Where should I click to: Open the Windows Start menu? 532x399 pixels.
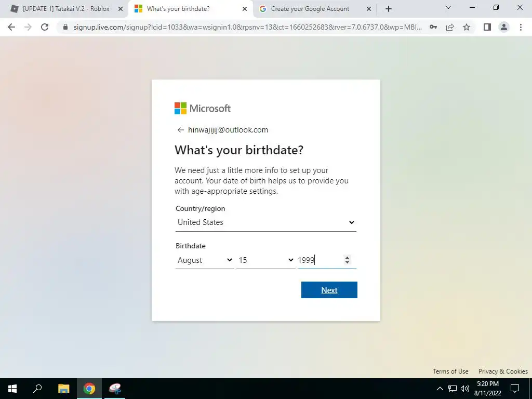pyautogui.click(x=12, y=389)
